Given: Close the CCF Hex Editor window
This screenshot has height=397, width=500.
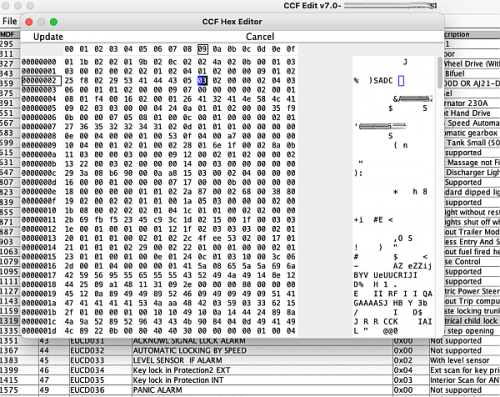Looking at the screenshot, I should click(x=29, y=22).
